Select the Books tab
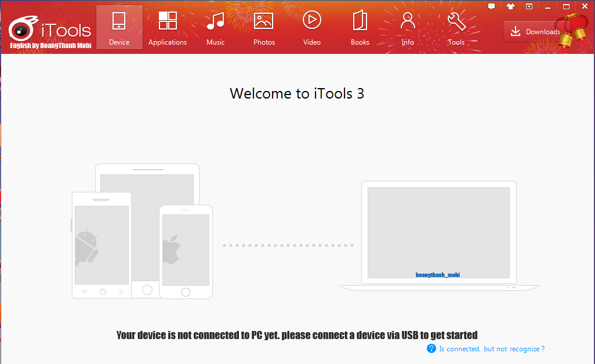The height and width of the screenshot is (364, 595). pyautogui.click(x=360, y=27)
